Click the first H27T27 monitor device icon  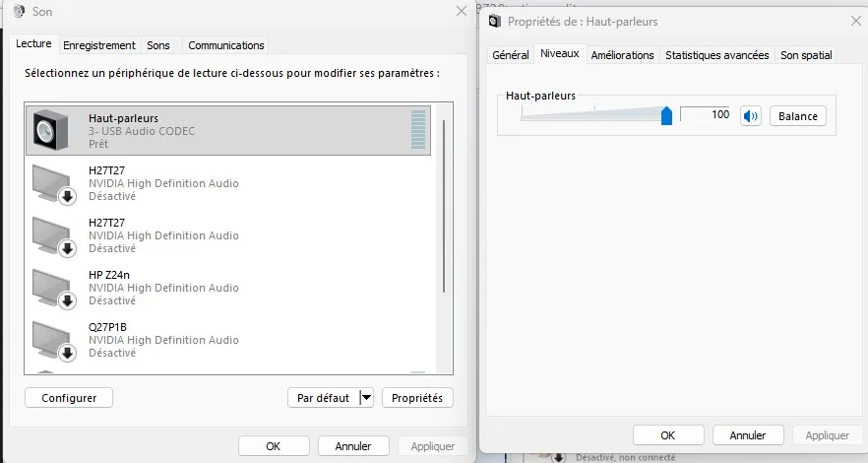pyautogui.click(x=53, y=183)
